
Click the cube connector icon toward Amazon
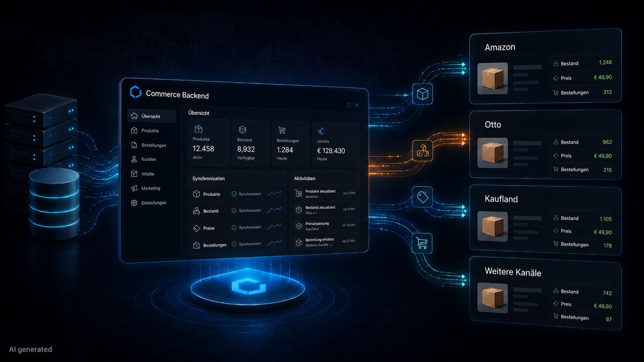pos(422,94)
